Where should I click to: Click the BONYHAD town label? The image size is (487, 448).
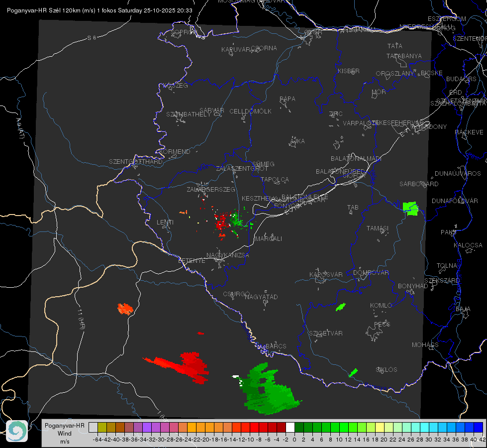(413, 286)
